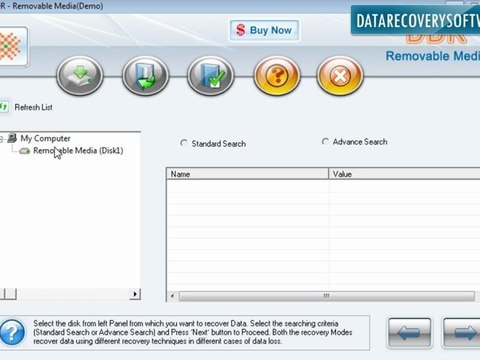Viewport: 480px width, 360px height.
Task: Select Removable Media (Disk1) tree item
Action: [x=78, y=151]
